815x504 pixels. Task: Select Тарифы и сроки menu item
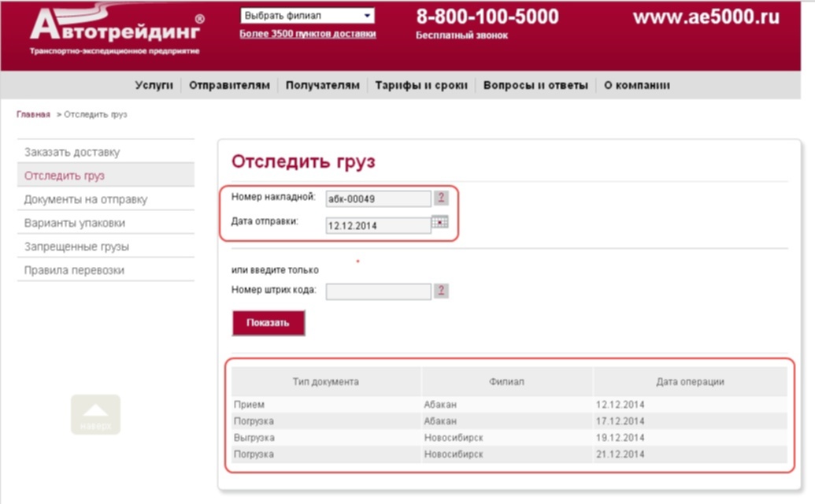[x=420, y=85]
